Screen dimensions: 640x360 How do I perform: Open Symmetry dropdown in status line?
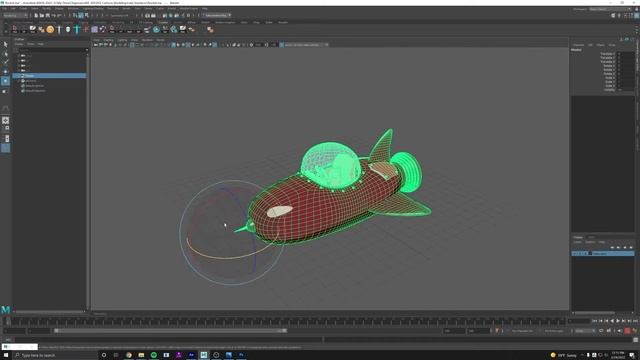(119, 16)
